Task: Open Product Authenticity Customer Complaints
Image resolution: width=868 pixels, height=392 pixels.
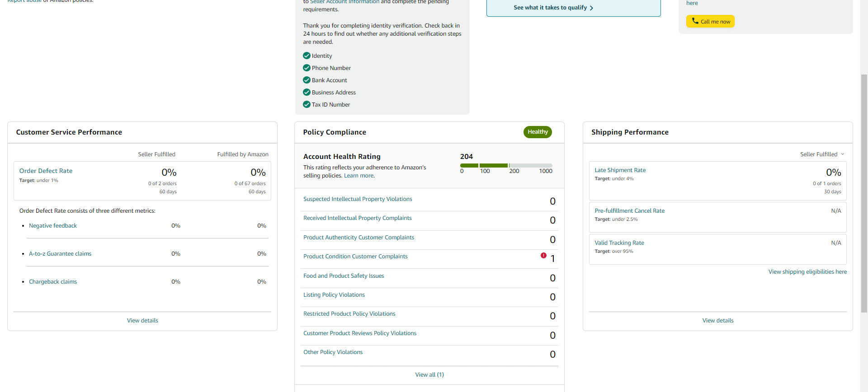Action: pos(359,238)
